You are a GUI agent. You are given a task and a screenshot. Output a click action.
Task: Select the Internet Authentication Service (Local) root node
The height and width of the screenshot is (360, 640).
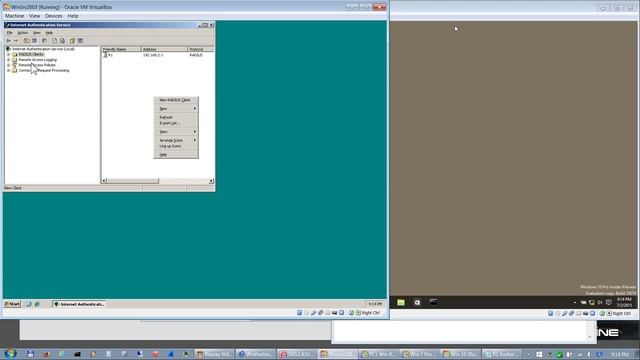point(43,49)
